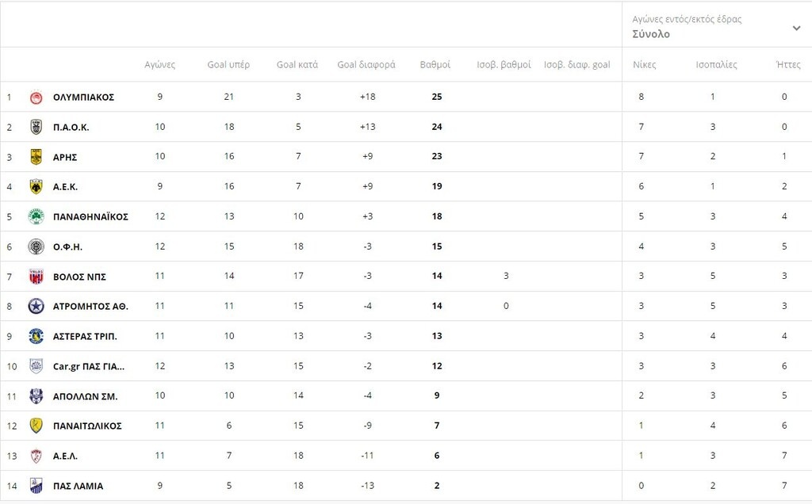812x504 pixels.
Task: Select the ΑΠΟΛΛΩΝ ΣΜ. table row
Action: tap(406, 396)
